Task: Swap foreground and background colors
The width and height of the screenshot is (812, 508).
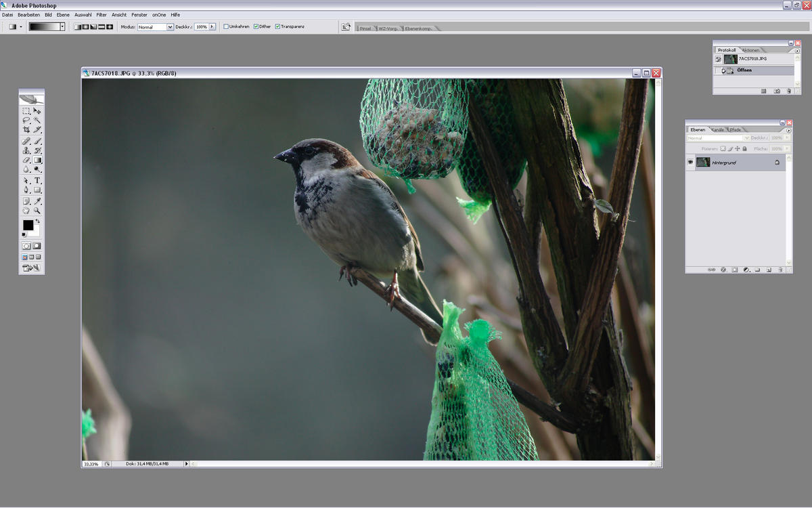Action: click(x=38, y=221)
